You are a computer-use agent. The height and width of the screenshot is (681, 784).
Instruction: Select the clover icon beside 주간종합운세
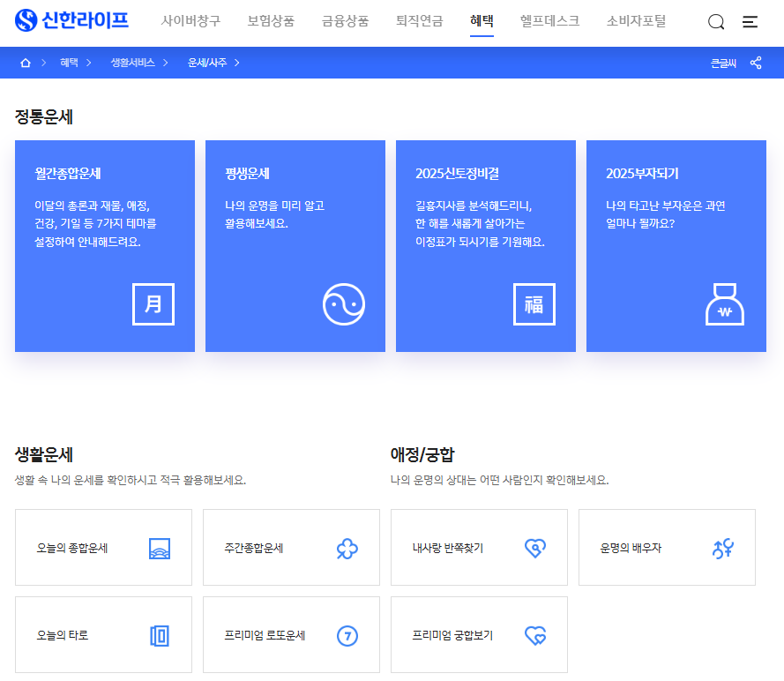point(347,547)
